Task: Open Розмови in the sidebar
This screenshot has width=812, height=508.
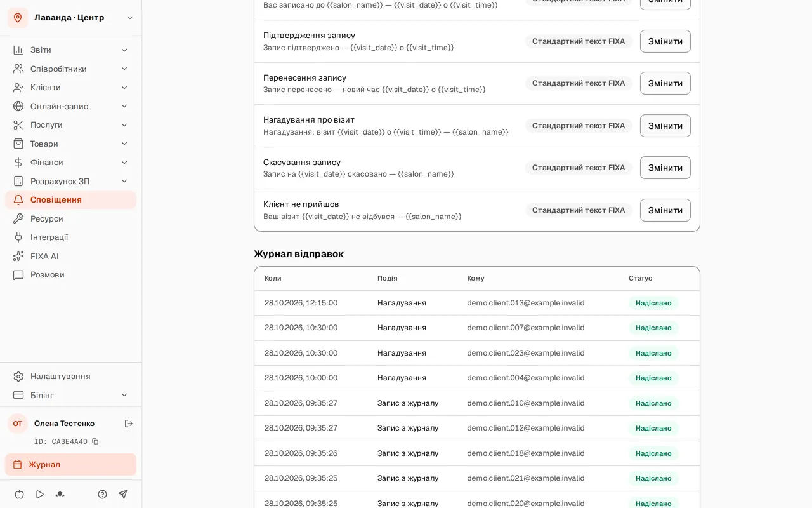Action: [70, 274]
